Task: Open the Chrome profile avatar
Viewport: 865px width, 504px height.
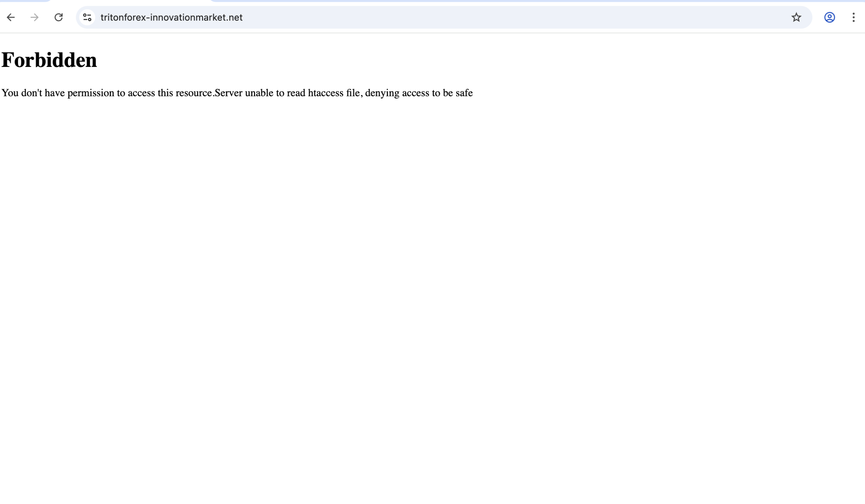Action: coord(829,18)
